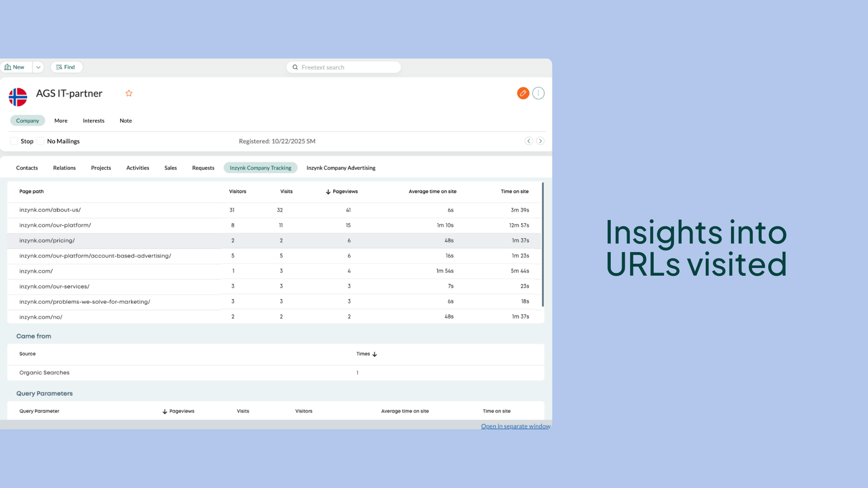This screenshot has width=868, height=488.
Task: Click the 1m 54s average time value
Action: click(x=445, y=271)
